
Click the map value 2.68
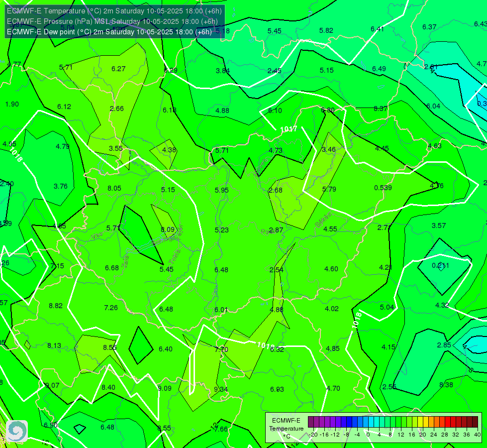[x=276, y=190]
